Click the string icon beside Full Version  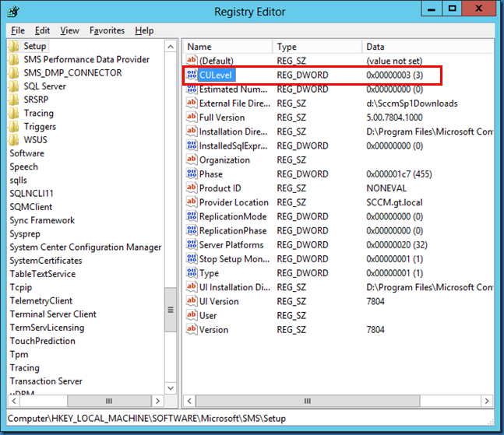pyautogui.click(x=192, y=118)
